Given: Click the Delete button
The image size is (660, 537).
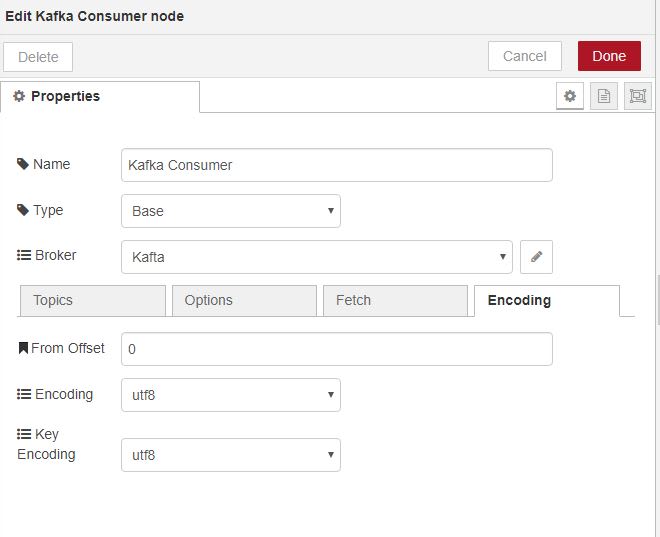Looking at the screenshot, I should [38, 57].
